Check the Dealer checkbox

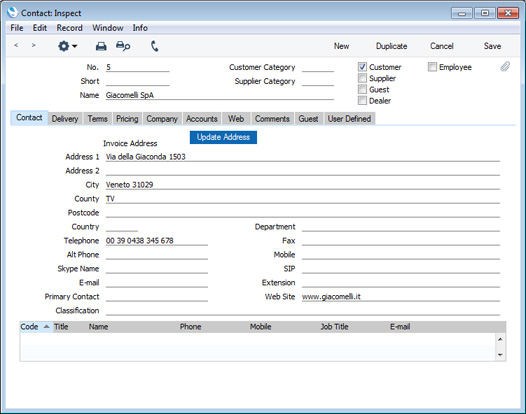pos(362,100)
